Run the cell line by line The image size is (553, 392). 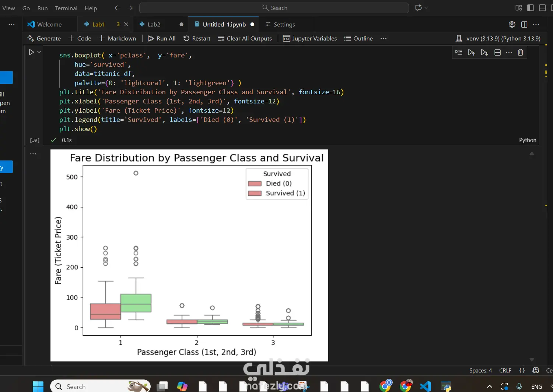(459, 52)
